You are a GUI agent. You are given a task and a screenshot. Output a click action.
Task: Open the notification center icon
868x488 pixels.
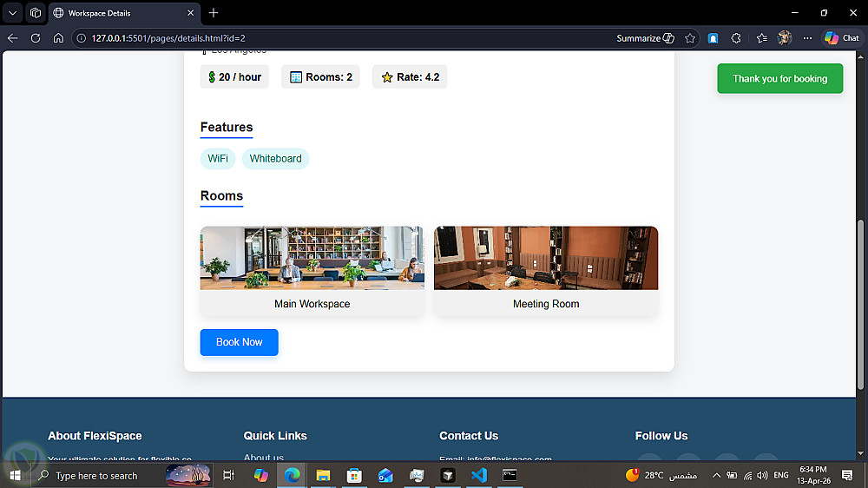pyautogui.click(x=847, y=475)
